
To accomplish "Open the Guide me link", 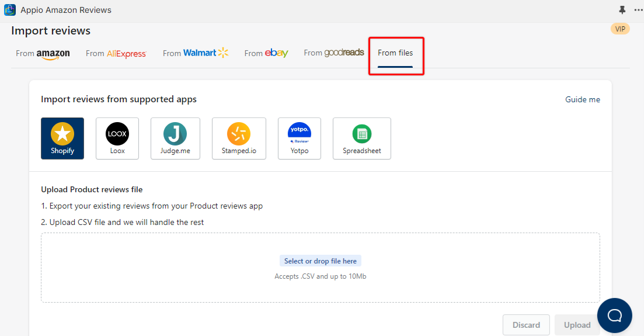I will [582, 99].
